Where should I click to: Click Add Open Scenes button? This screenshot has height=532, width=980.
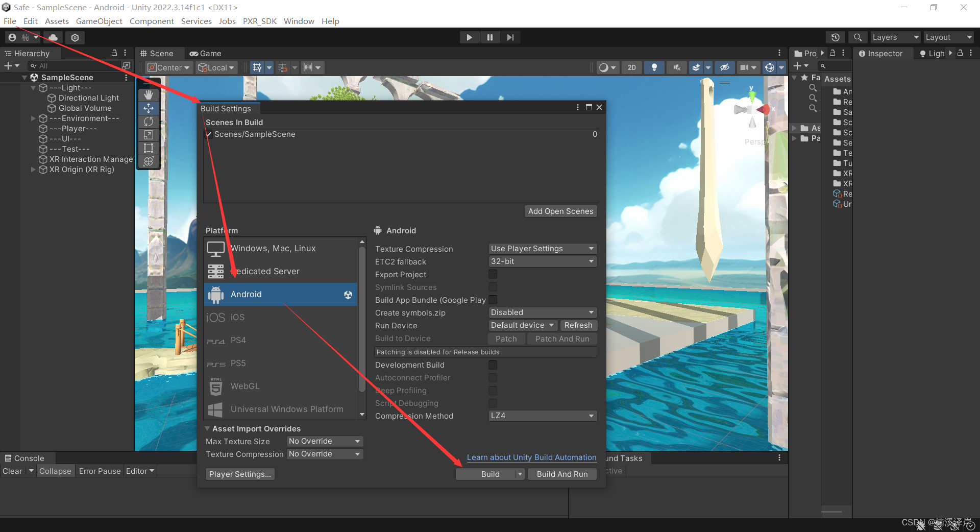(560, 211)
